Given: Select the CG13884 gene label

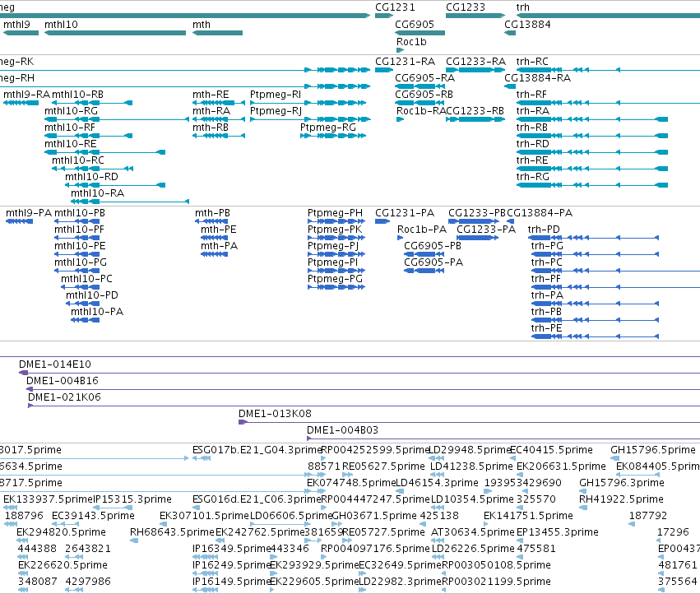Looking at the screenshot, I should click(x=527, y=25).
